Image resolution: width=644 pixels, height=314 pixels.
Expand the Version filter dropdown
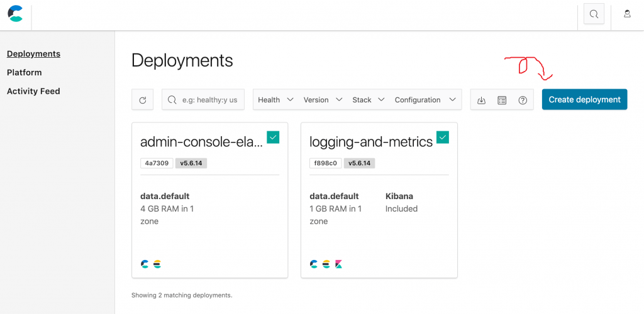pyautogui.click(x=323, y=100)
